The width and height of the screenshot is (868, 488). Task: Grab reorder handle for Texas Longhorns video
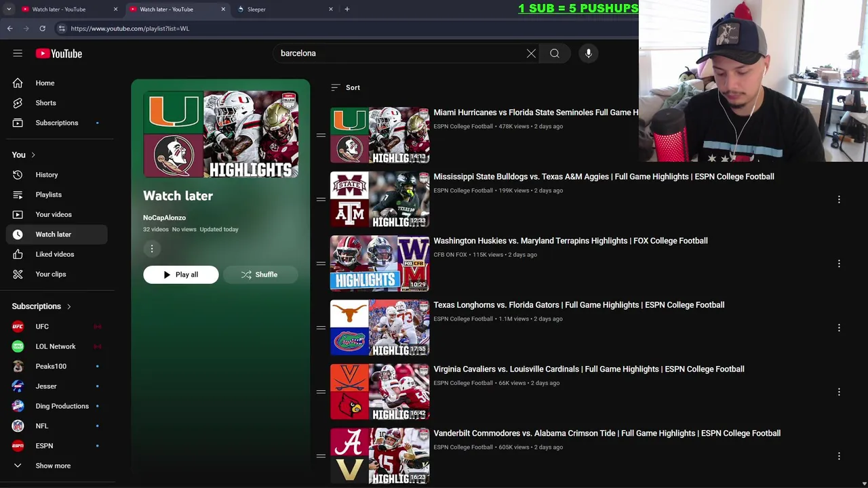(321, 327)
